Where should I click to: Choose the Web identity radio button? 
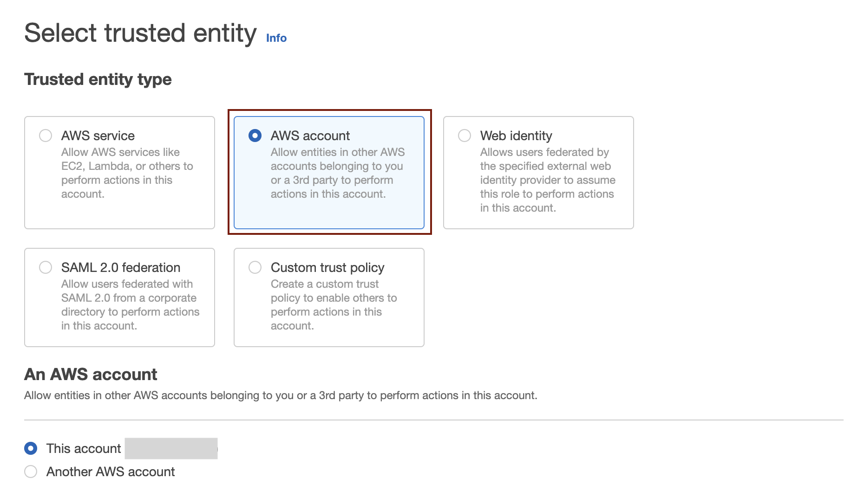click(x=465, y=136)
